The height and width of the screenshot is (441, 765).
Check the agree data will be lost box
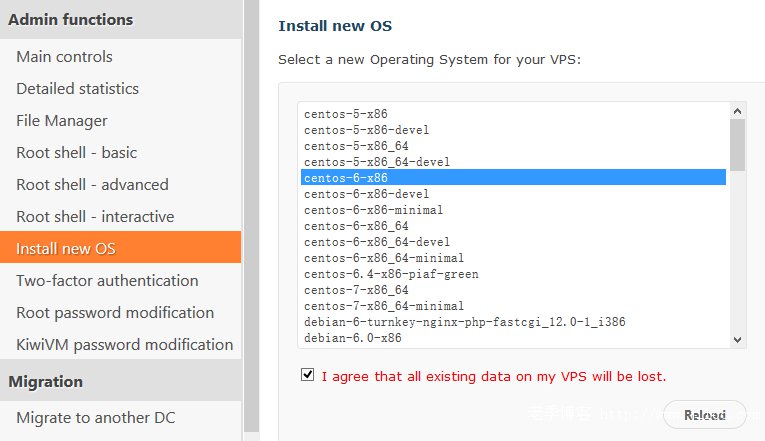(307, 375)
